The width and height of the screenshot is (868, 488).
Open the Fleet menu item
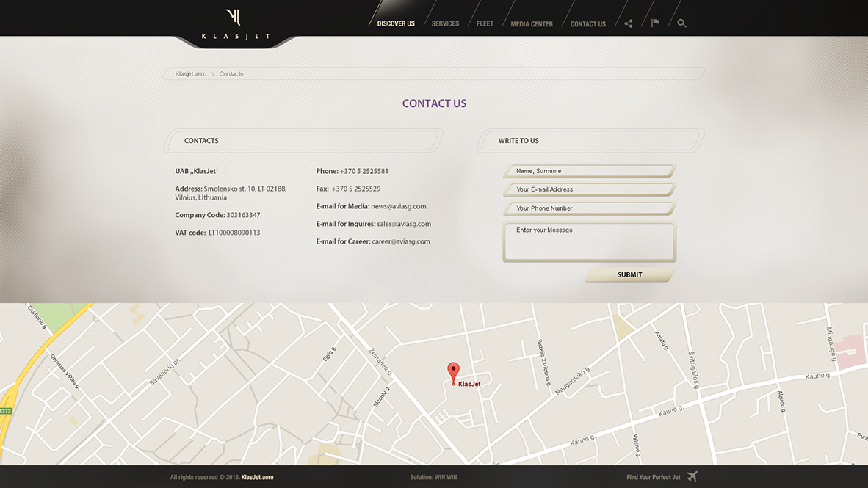click(x=485, y=23)
